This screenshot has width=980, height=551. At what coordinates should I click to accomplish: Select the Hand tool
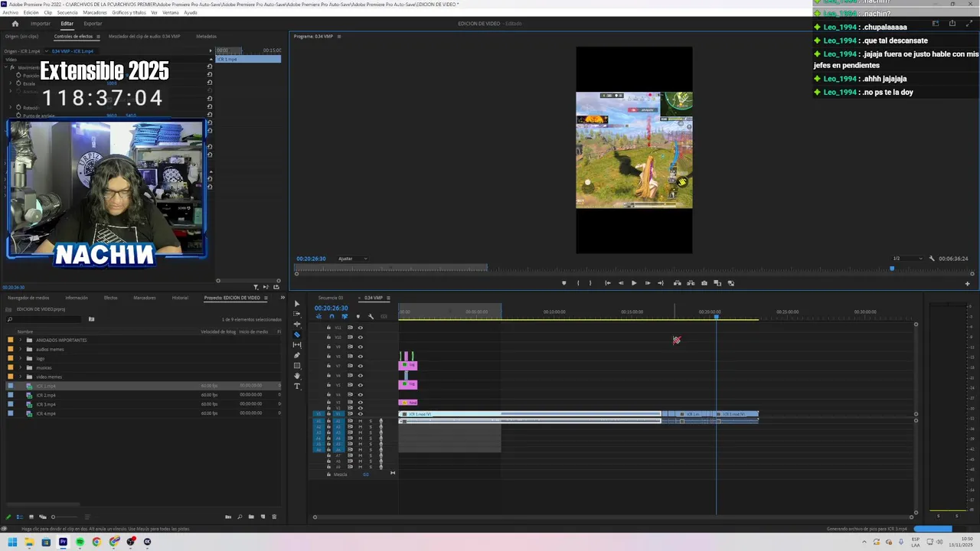point(297,376)
